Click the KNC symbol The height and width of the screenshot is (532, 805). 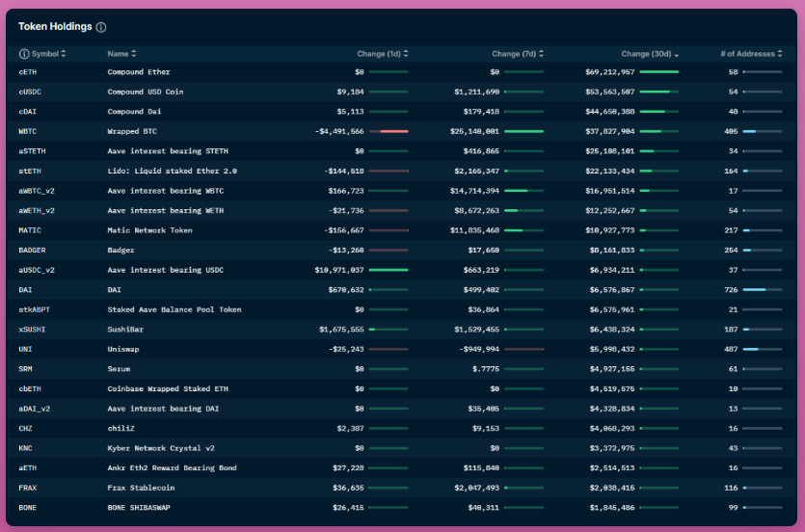click(25, 448)
